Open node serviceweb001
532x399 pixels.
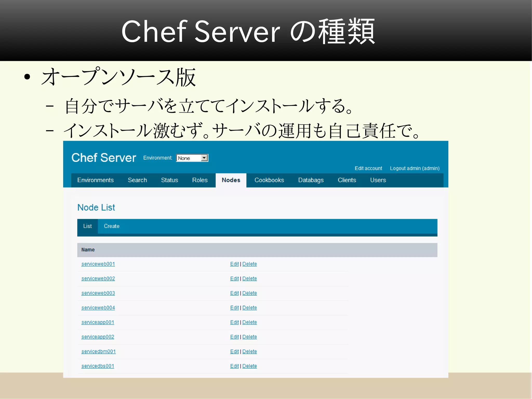[x=98, y=264]
